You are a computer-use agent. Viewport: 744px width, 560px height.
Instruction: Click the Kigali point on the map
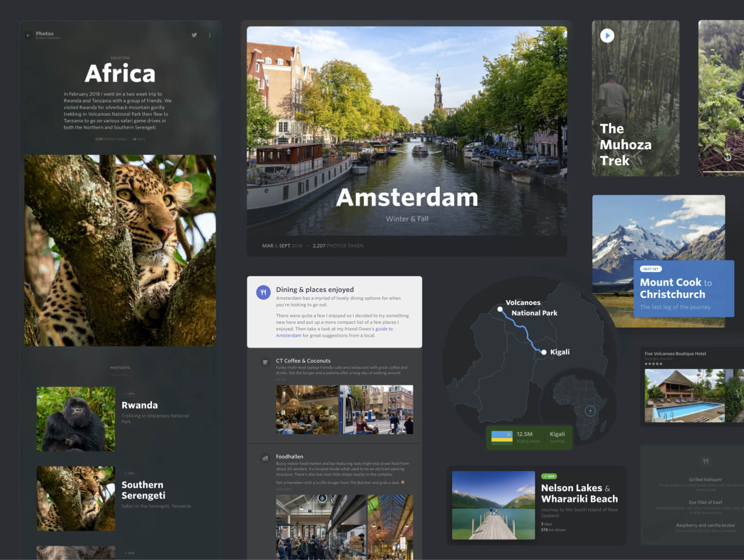(544, 352)
